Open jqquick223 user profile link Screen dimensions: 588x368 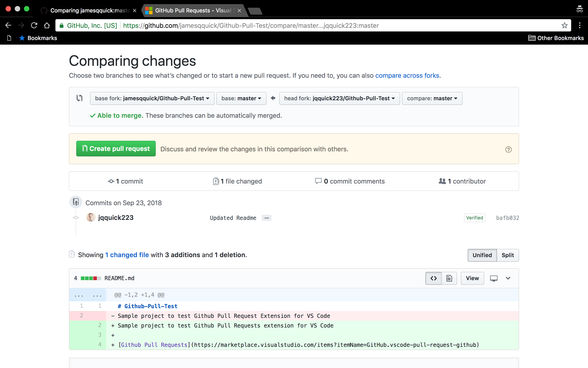click(116, 217)
